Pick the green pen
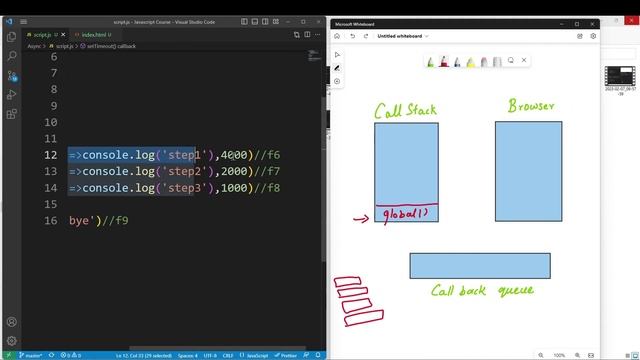The image size is (640, 360). (430, 62)
